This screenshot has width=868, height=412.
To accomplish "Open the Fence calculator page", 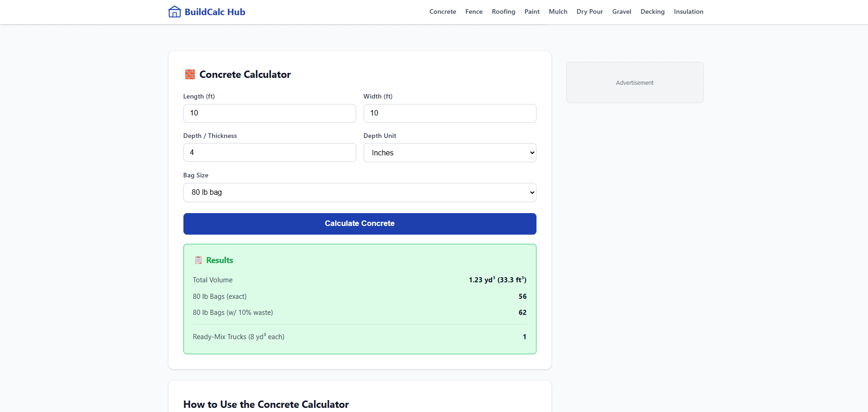I will [474, 12].
